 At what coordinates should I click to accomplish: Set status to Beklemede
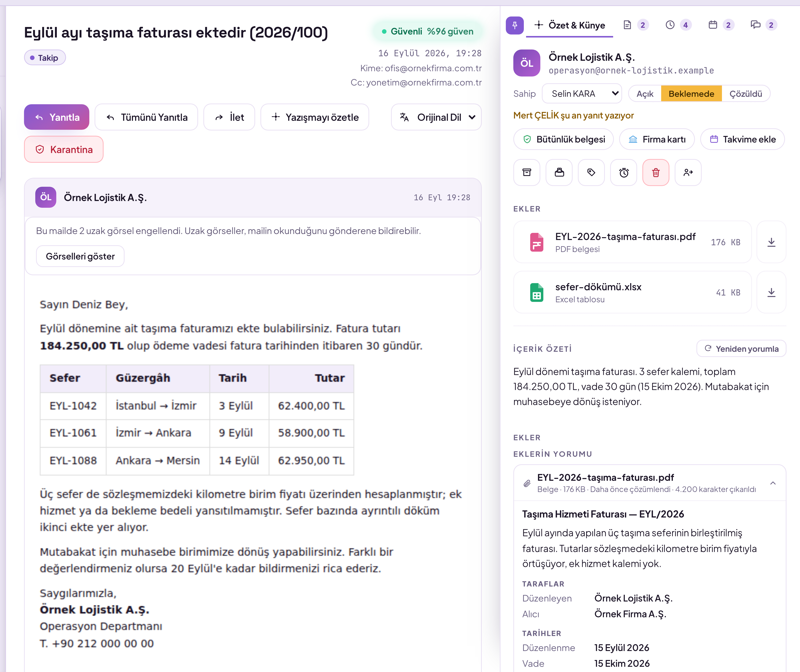click(691, 94)
